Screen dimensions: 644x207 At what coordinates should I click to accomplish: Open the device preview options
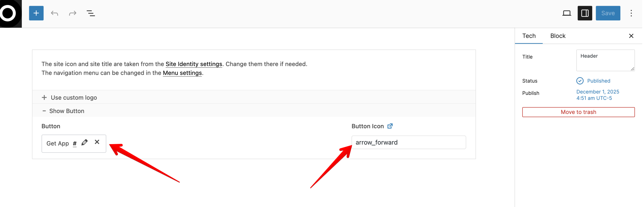coord(566,13)
